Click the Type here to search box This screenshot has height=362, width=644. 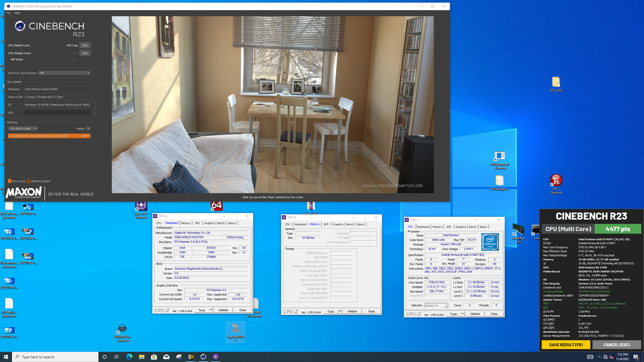55,357
